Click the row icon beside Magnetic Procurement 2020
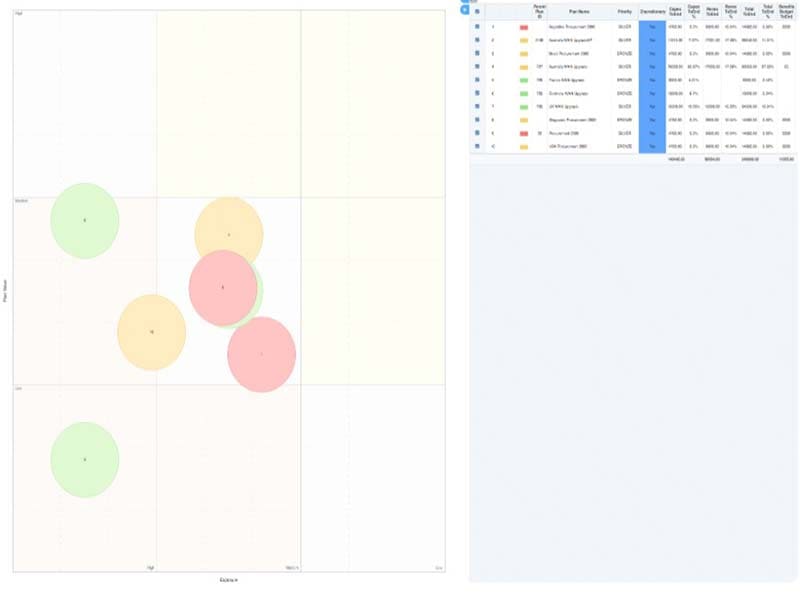The width and height of the screenshot is (800, 600). (477, 120)
